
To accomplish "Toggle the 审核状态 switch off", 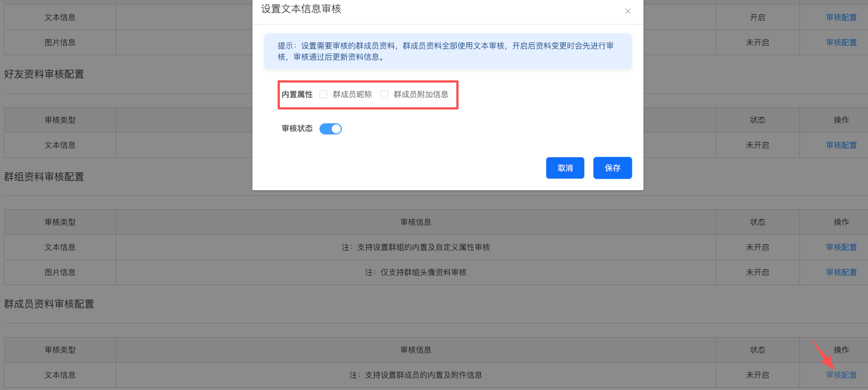I will (x=331, y=129).
